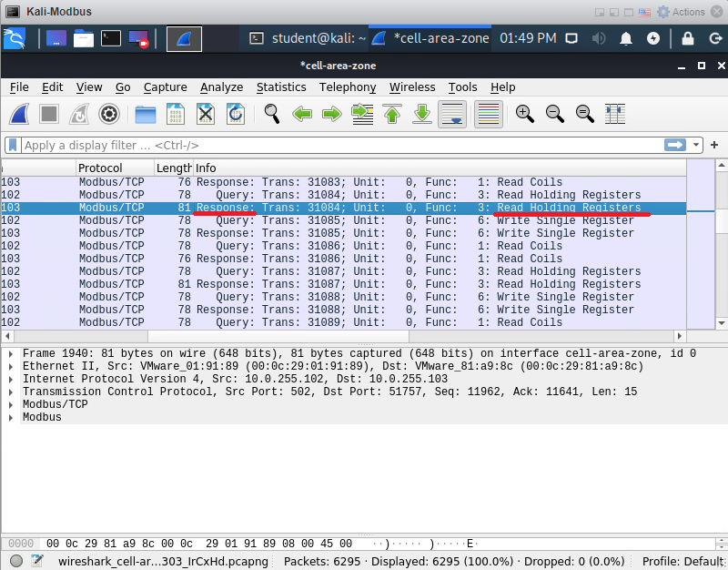Go to specified packet

coord(362,114)
